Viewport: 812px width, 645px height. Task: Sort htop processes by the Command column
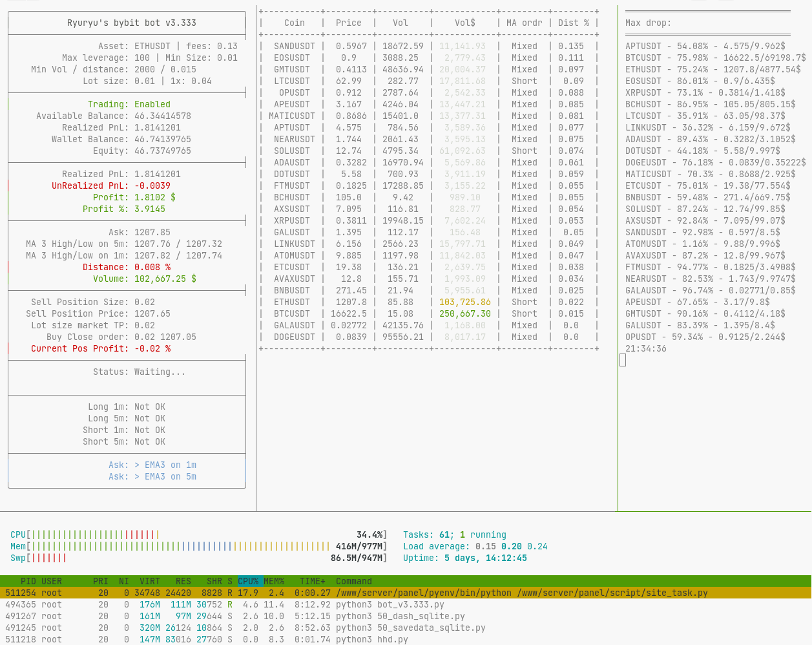point(354,581)
